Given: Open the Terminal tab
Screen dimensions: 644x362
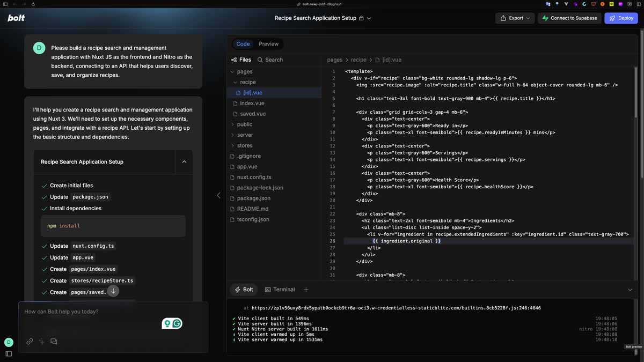Looking at the screenshot, I should point(280,290).
